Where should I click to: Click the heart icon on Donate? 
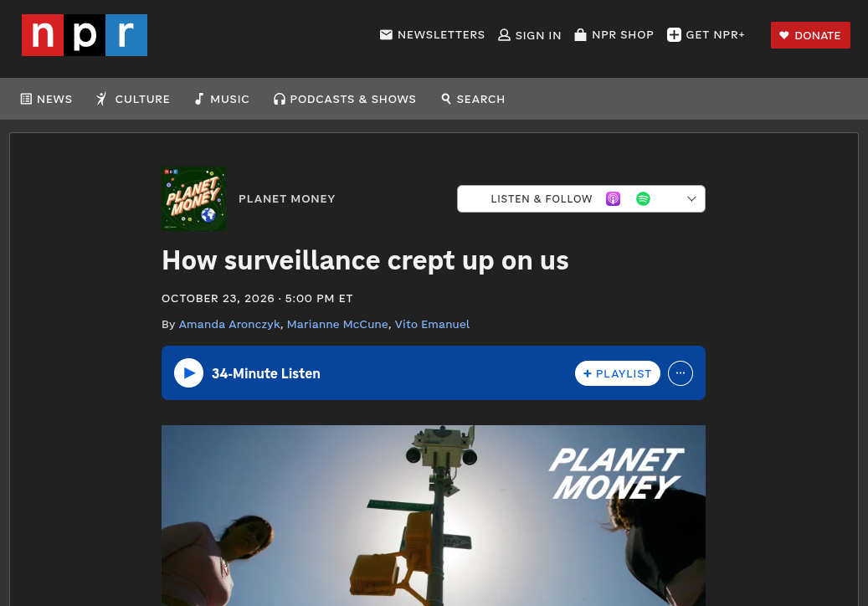coord(783,35)
